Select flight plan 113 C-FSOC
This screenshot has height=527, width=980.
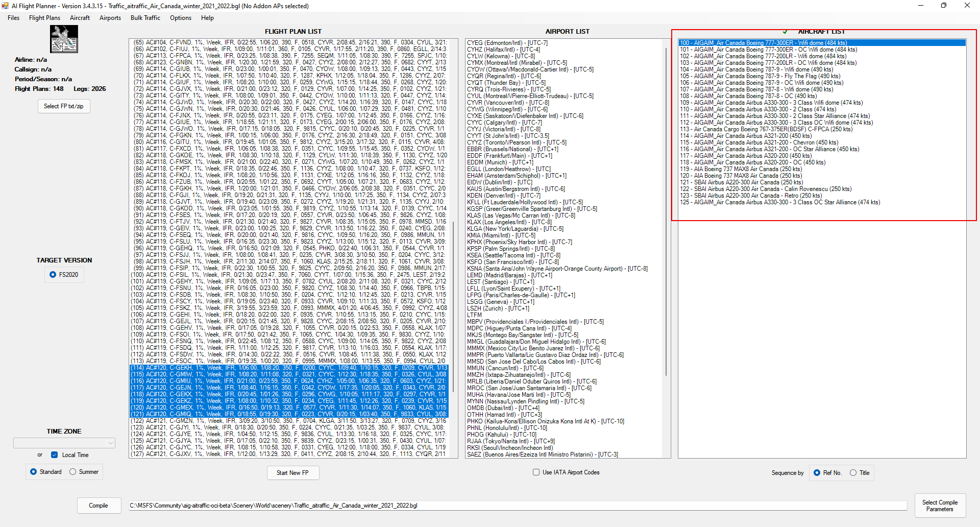289,361
